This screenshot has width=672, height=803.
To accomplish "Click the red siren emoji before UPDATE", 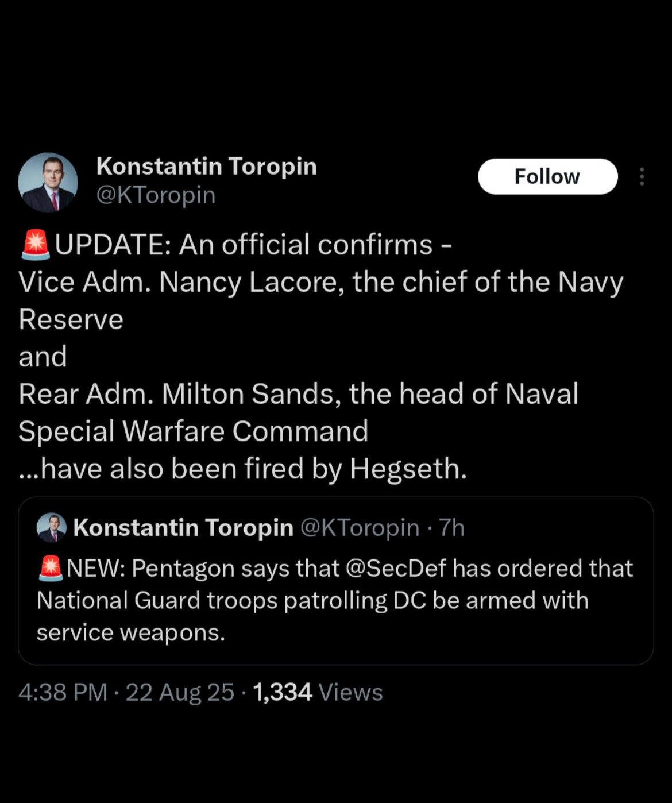I will [x=36, y=244].
